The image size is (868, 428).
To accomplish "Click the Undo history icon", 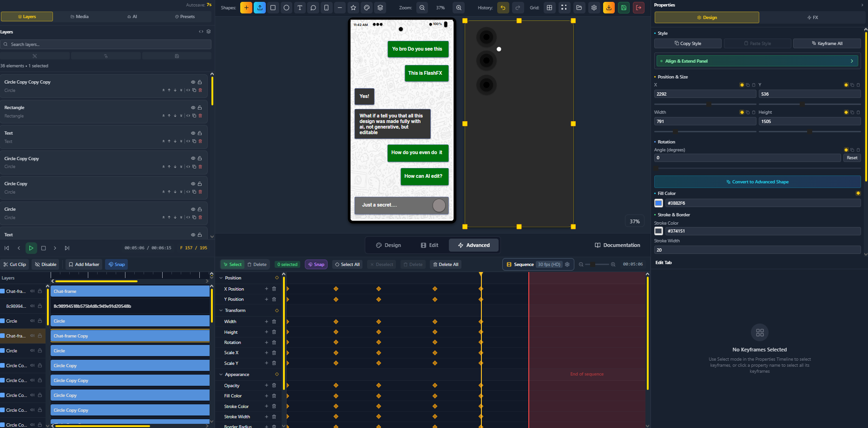I will coord(503,7).
